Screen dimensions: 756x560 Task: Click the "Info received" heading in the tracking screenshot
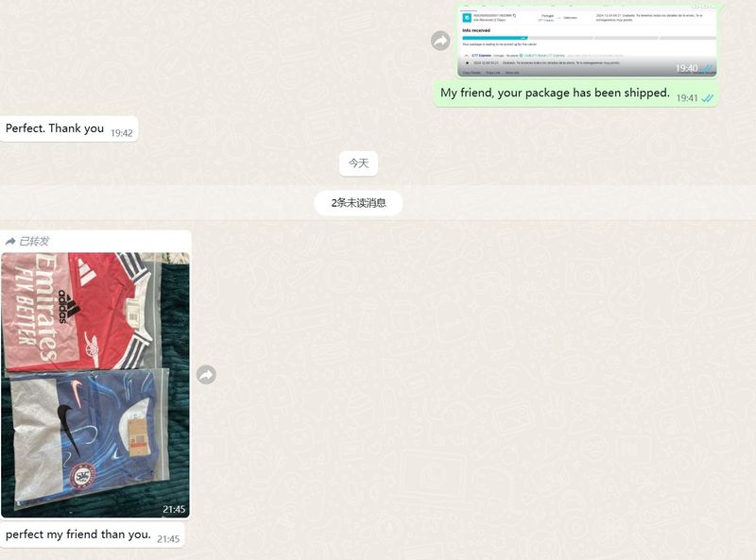point(476,30)
